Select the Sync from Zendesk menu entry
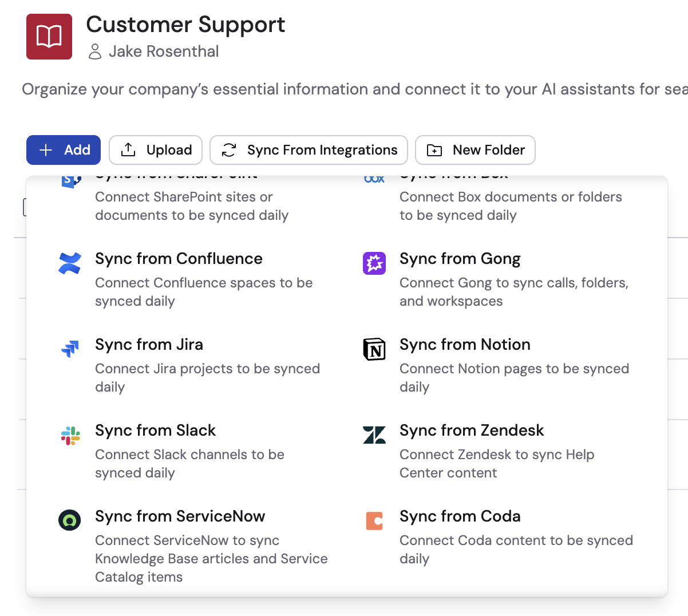The height and width of the screenshot is (616, 688). coord(472,431)
